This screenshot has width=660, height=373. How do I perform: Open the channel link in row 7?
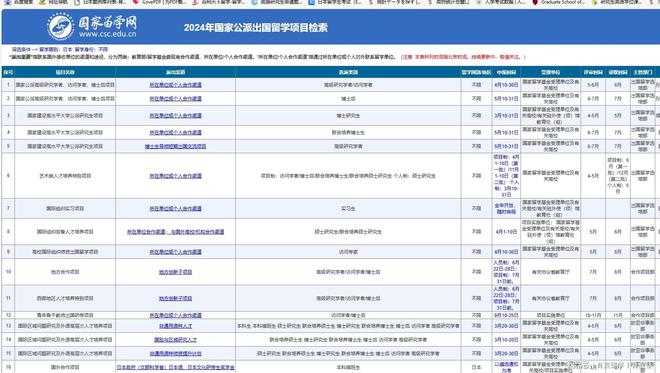(175, 209)
